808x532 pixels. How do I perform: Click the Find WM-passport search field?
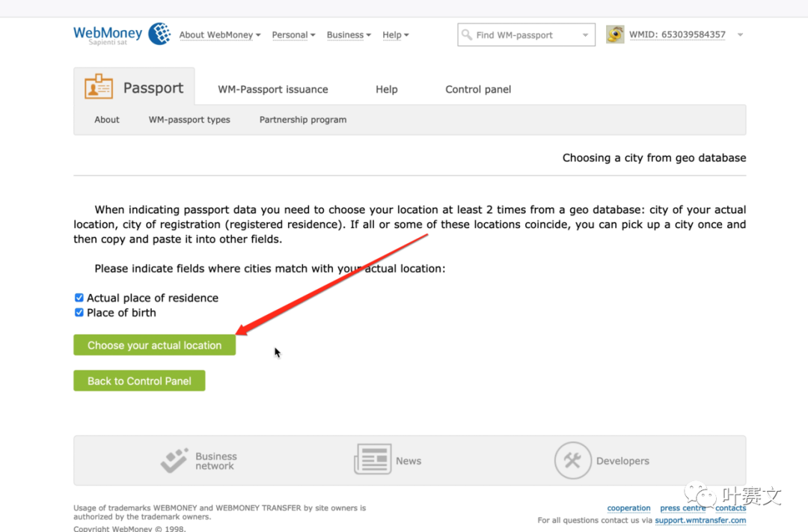pos(525,35)
